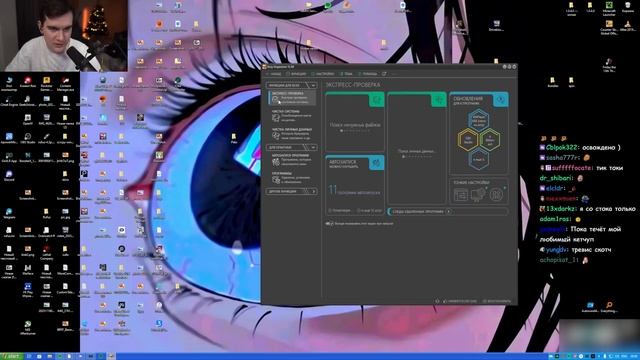Select the bottom gray-blue hexagon

coord(478,159)
